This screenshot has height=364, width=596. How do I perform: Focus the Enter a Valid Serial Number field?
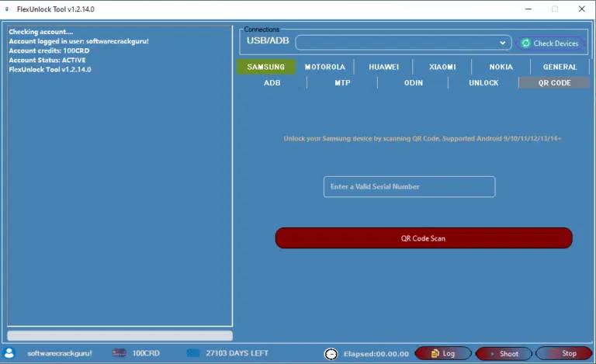[410, 186]
